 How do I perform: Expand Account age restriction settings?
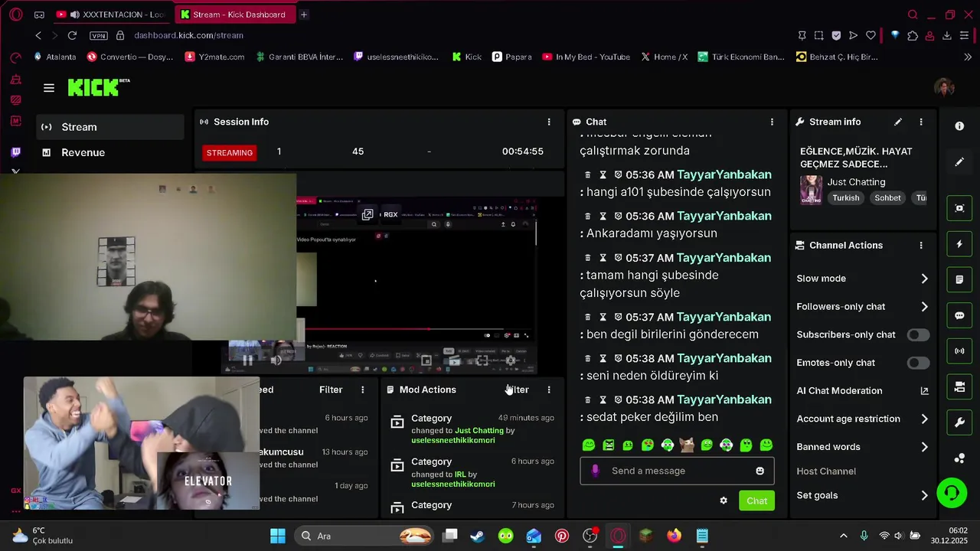(862, 419)
